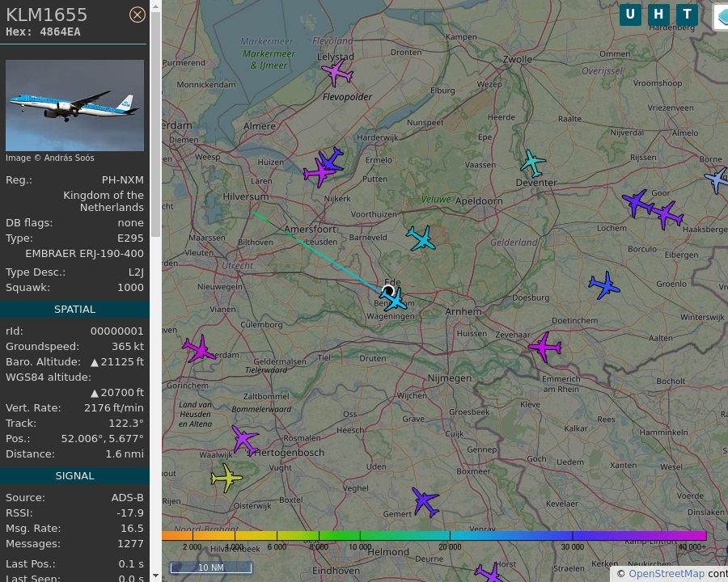The height and width of the screenshot is (582, 728).
Task: Click the squawk value 1000
Action: (x=130, y=288)
